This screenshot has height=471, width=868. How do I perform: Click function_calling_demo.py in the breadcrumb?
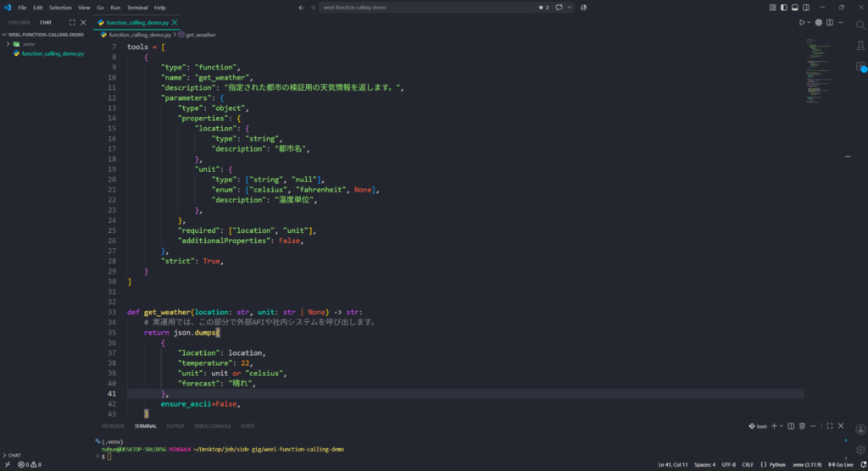[x=140, y=35]
